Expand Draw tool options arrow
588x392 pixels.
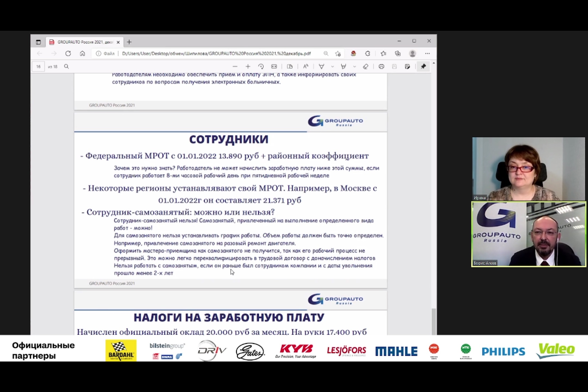(332, 67)
